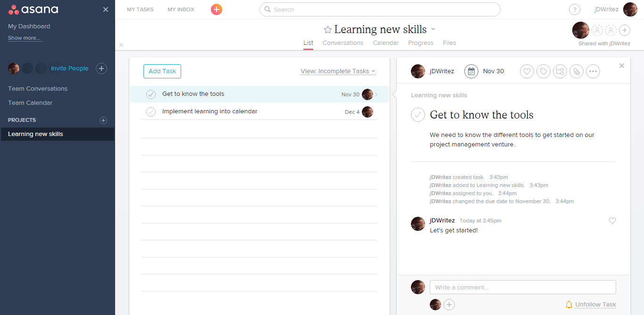Click the avatar on Get to know the tools row
The height and width of the screenshot is (315, 644).
point(368,94)
